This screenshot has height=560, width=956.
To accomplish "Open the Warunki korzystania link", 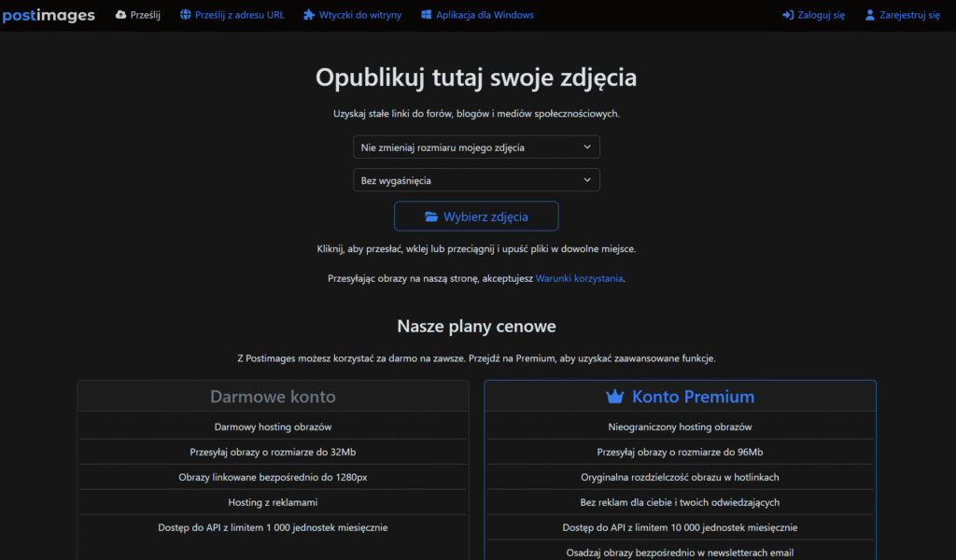I will tap(579, 277).
